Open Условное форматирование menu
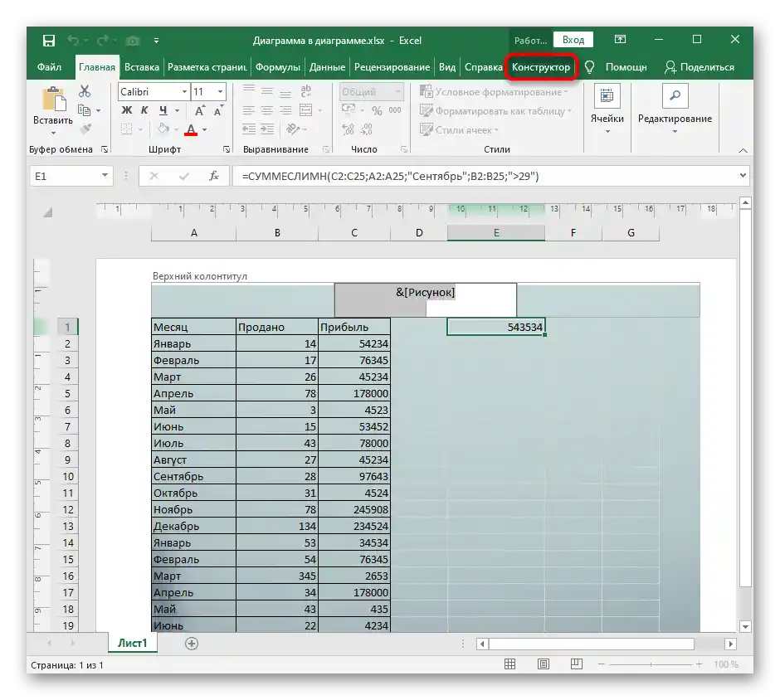The image size is (780, 700). pos(494,92)
